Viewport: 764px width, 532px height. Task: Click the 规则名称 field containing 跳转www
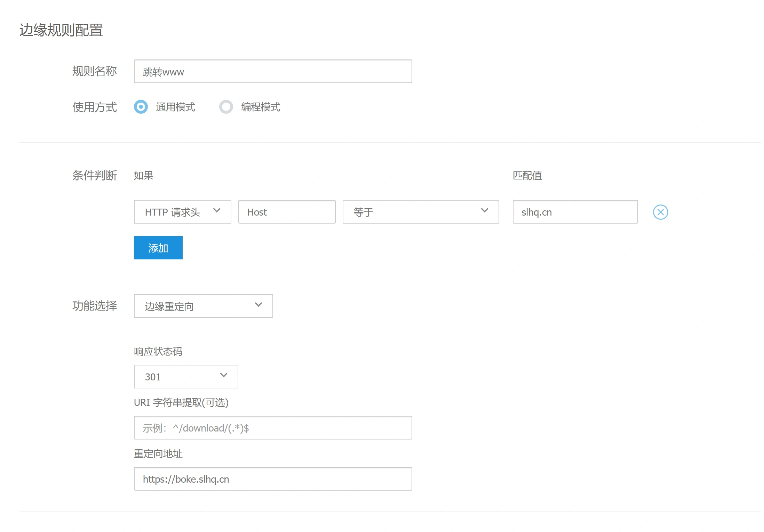[x=272, y=72]
